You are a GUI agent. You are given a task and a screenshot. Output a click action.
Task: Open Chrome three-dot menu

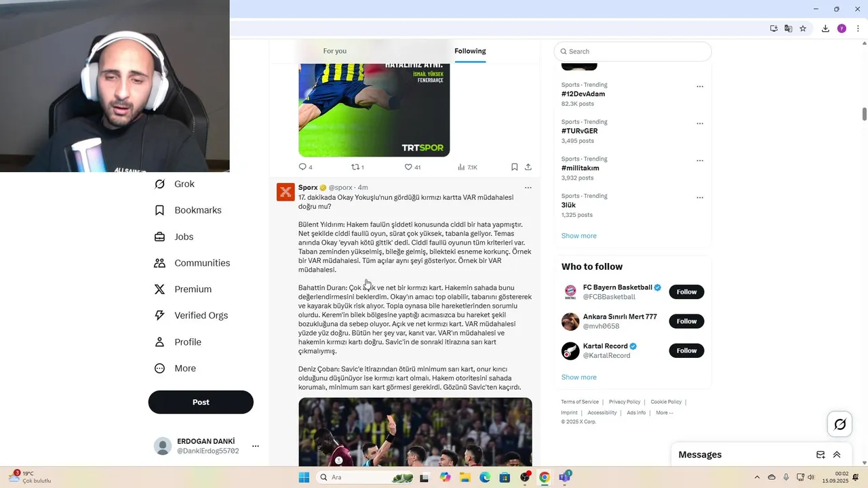click(x=858, y=28)
